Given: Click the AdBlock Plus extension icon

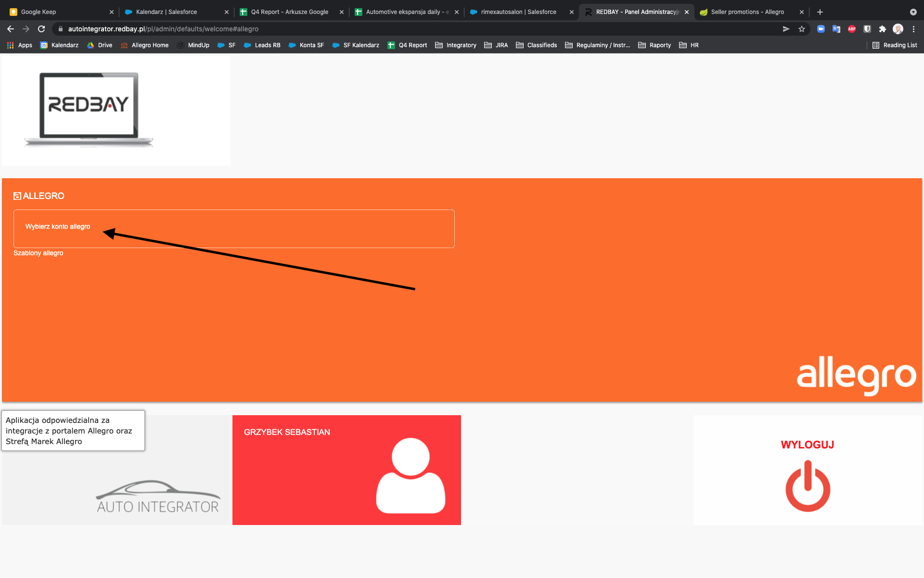Looking at the screenshot, I should pyautogui.click(x=852, y=29).
